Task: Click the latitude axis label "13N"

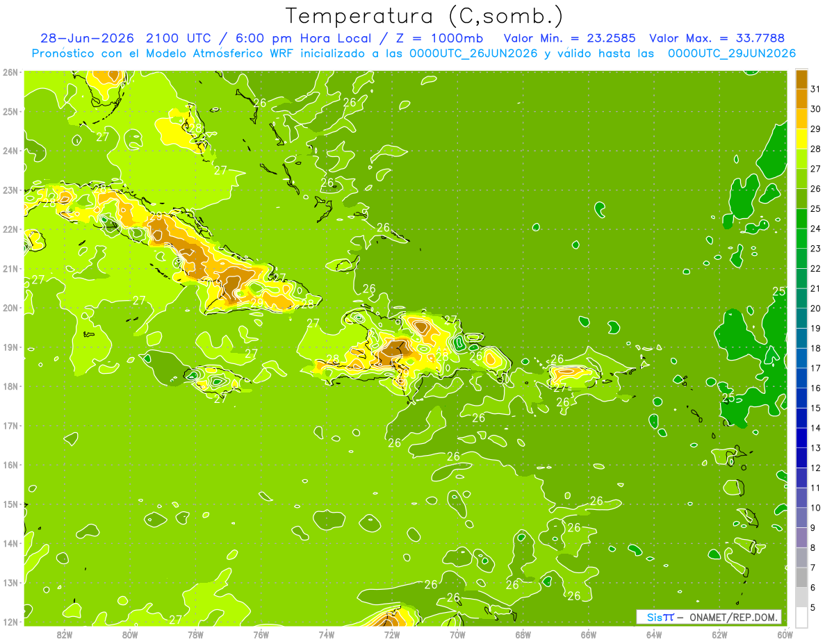Action: [x=10, y=582]
